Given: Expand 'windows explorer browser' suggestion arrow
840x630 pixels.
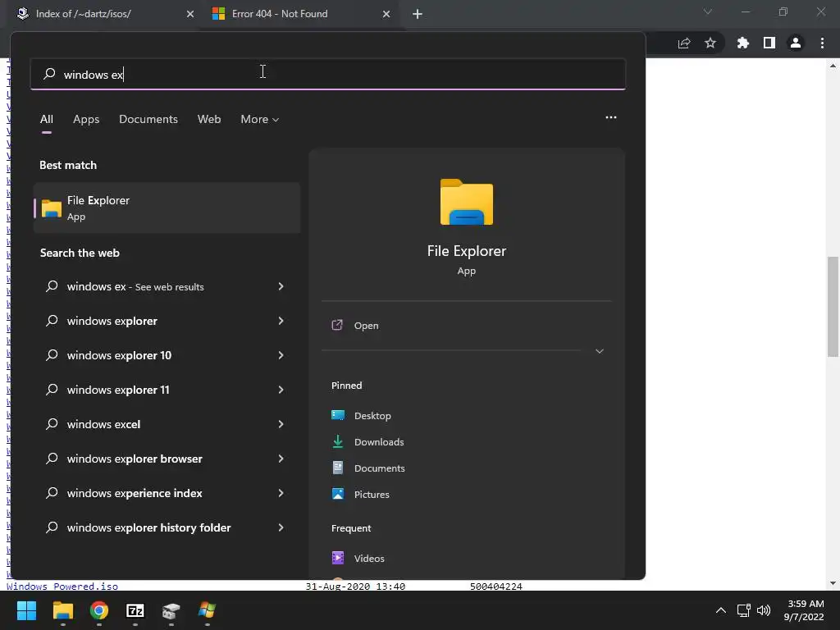Looking at the screenshot, I should pos(281,459).
